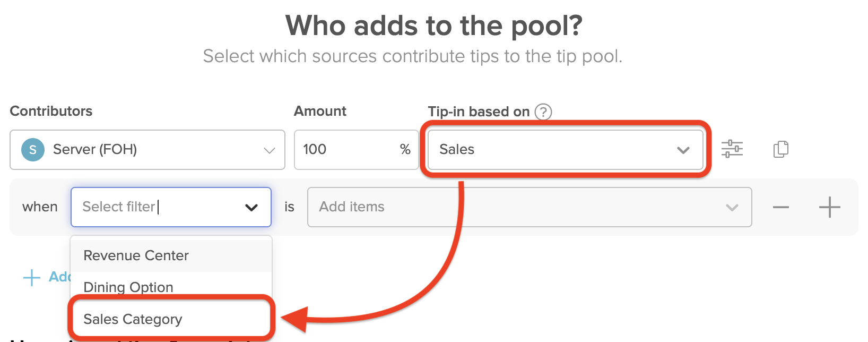Choose Sales Category from the dropdown menu

coord(133,319)
